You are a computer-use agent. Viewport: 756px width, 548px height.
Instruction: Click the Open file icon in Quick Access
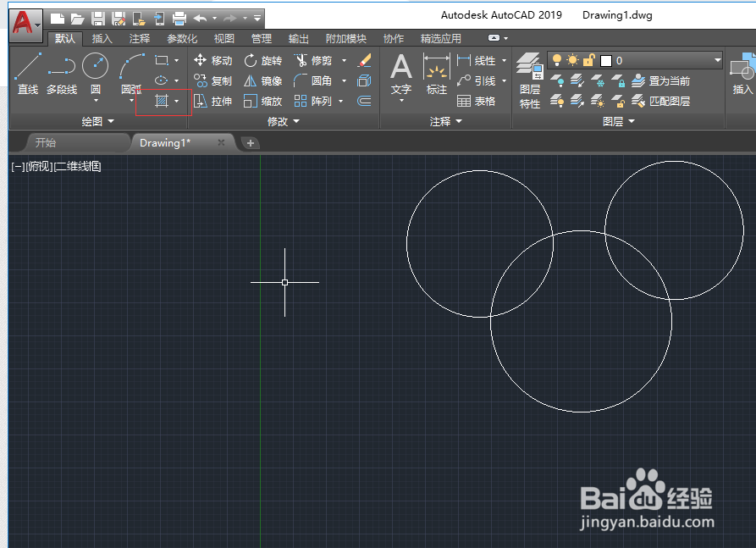click(78, 19)
